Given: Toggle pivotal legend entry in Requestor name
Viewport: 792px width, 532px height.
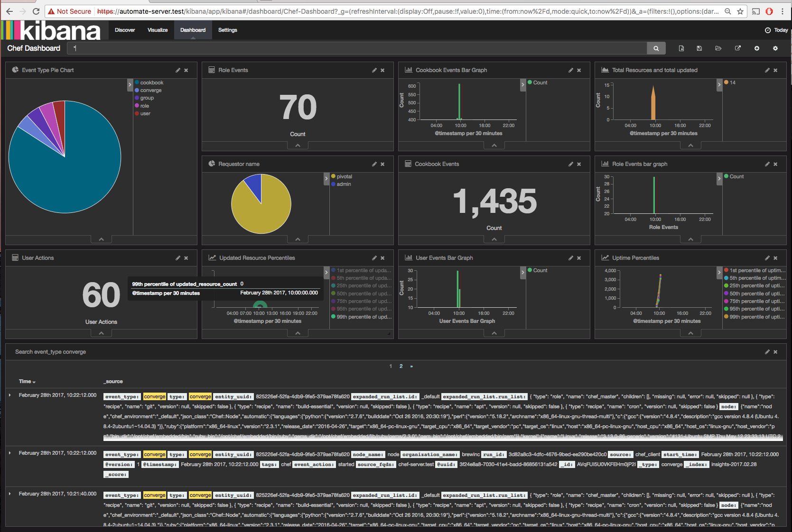Looking at the screenshot, I should tap(342, 176).
